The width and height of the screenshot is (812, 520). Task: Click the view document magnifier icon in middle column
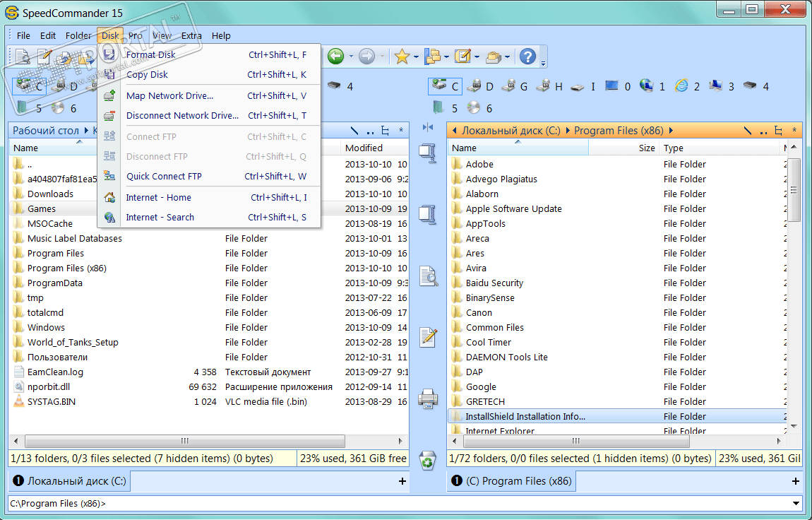pos(429,276)
